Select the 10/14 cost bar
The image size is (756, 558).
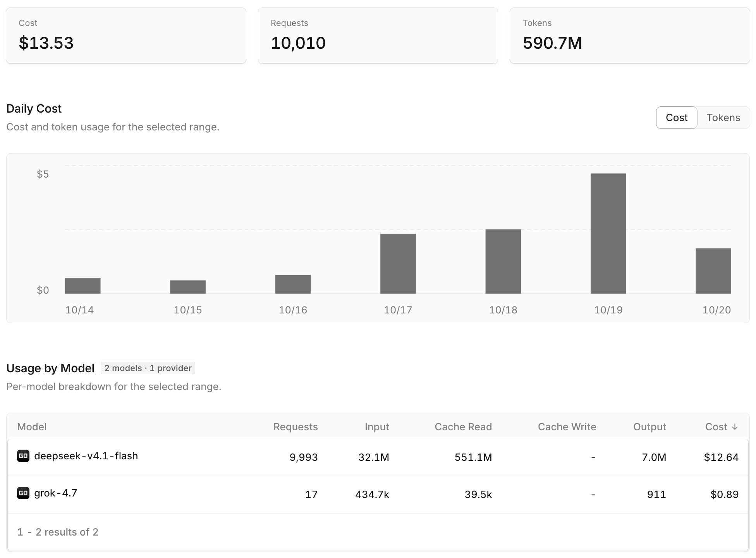coord(83,286)
